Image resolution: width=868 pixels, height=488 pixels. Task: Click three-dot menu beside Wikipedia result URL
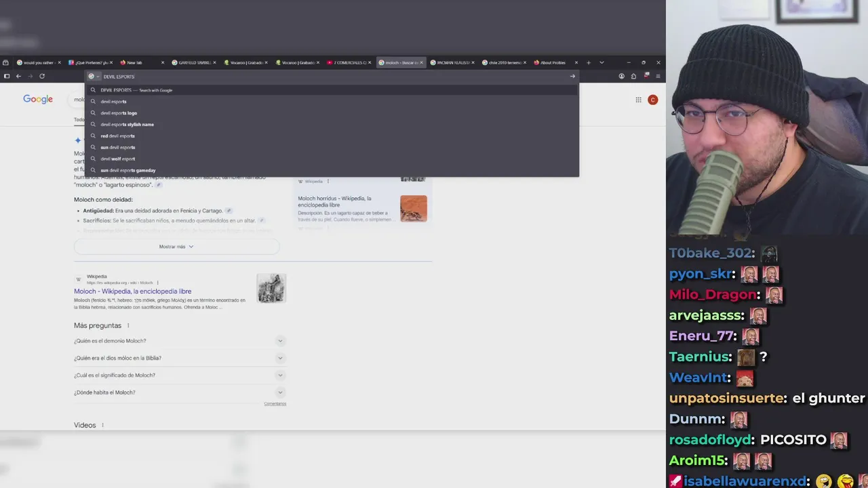click(157, 283)
